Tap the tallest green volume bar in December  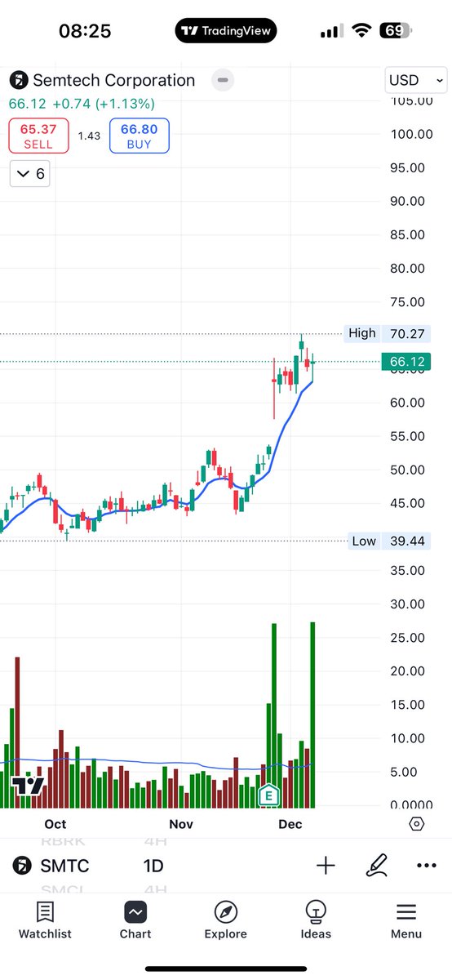coord(312,715)
